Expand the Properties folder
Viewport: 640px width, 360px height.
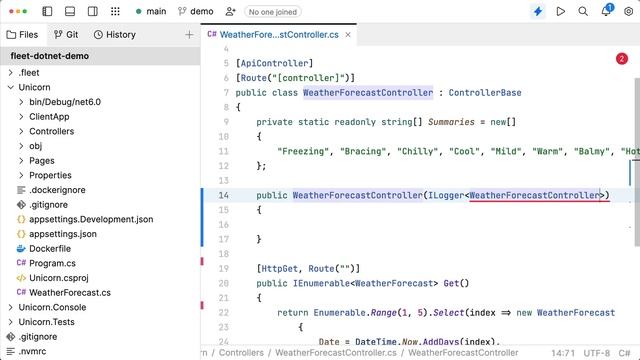click(x=21, y=176)
